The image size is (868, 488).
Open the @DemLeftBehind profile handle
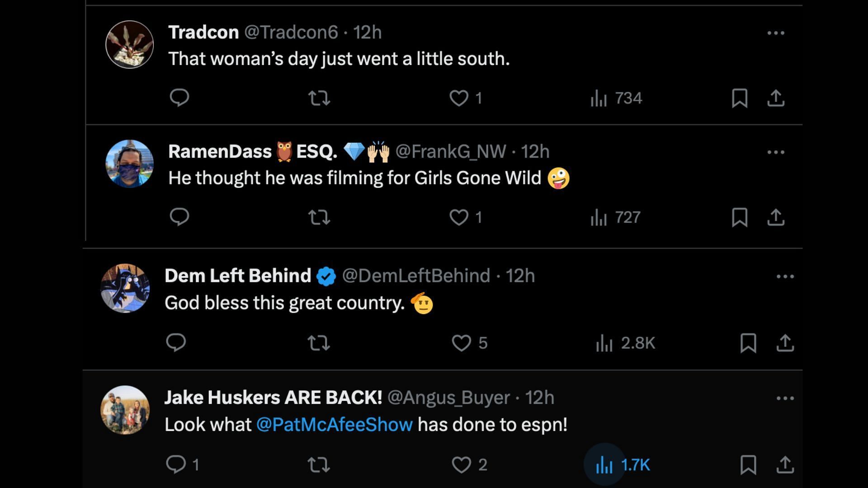coord(416,276)
